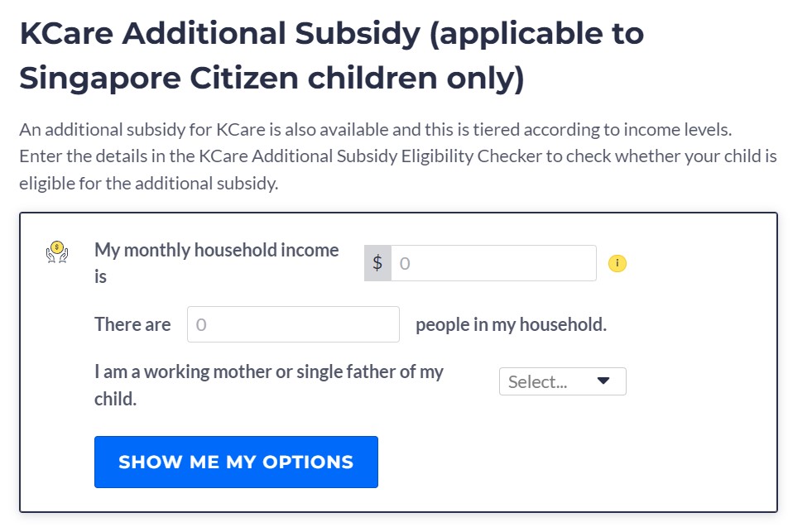Click "eligible for the additional subsidy." text
Screen dimensions: 812x527
pyautogui.click(x=149, y=183)
